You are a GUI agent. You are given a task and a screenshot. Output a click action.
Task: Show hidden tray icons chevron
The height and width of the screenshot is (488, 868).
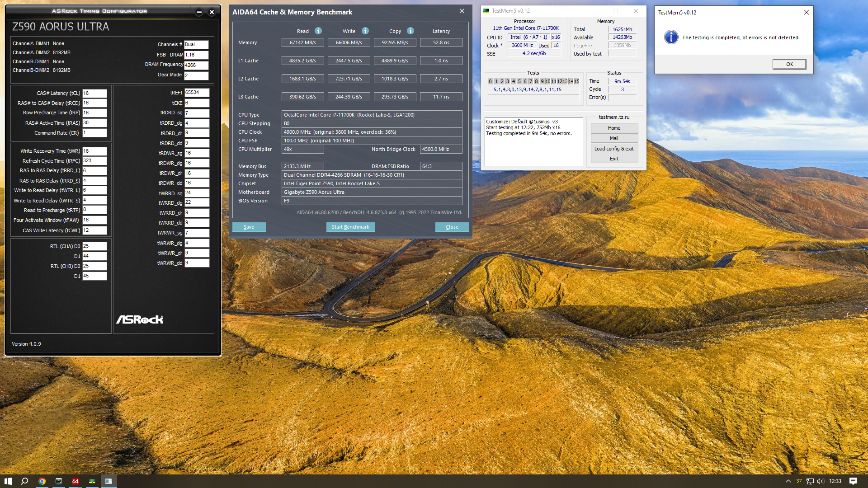pyautogui.click(x=788, y=481)
